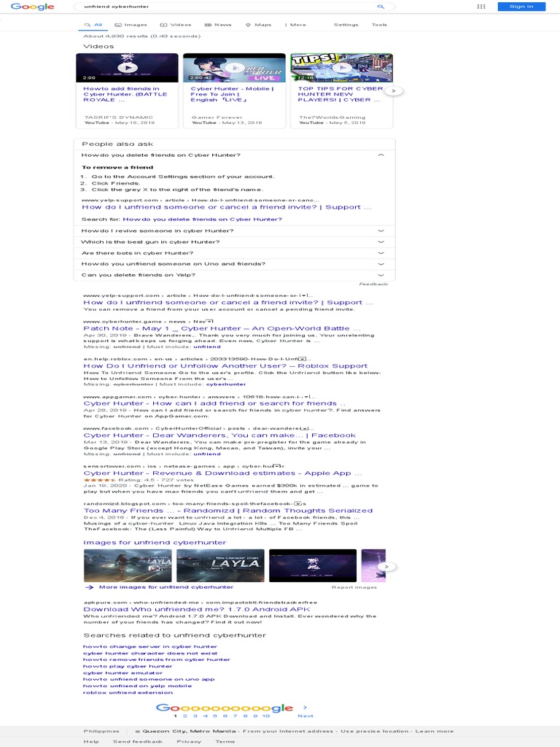The image size is (560, 747).
Task: Open the dropdown arrow next to sensortower.com URL
Action: (x=276, y=466)
